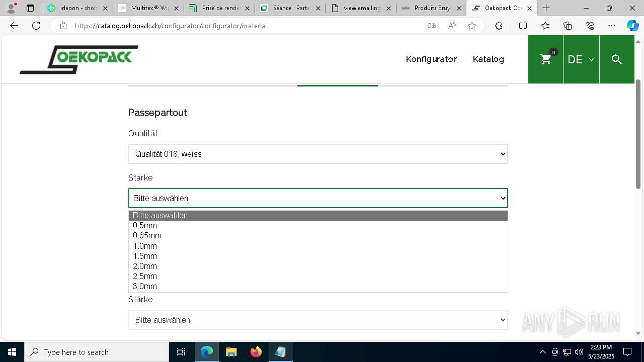Click the page vertical scrollbar
This screenshot has height=362, width=644.
638,134
